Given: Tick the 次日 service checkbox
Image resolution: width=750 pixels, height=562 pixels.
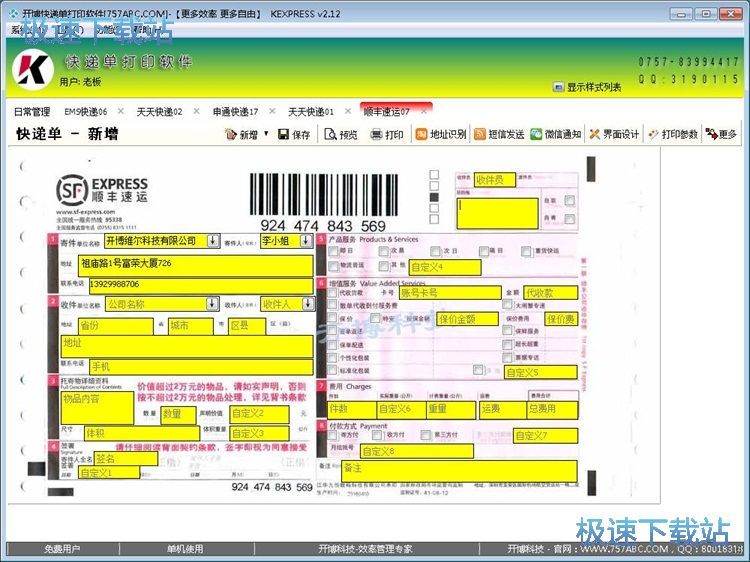Looking at the screenshot, I should tap(435, 251).
